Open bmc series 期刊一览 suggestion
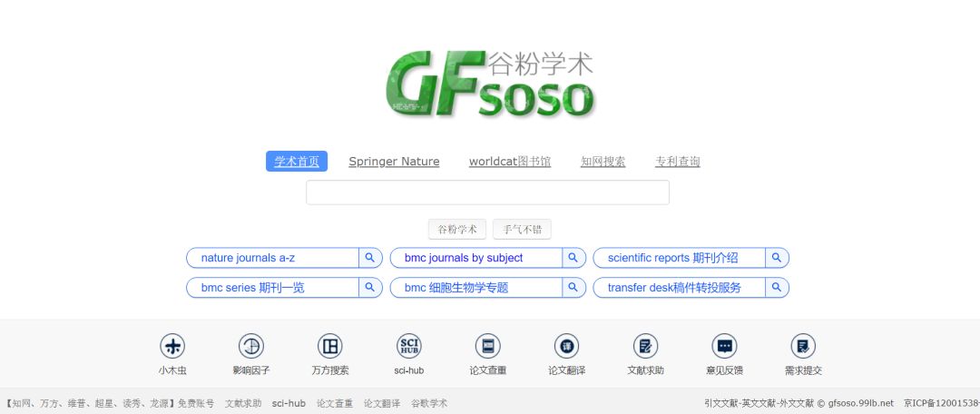Viewport: 980px width, 414px height. pos(253,288)
